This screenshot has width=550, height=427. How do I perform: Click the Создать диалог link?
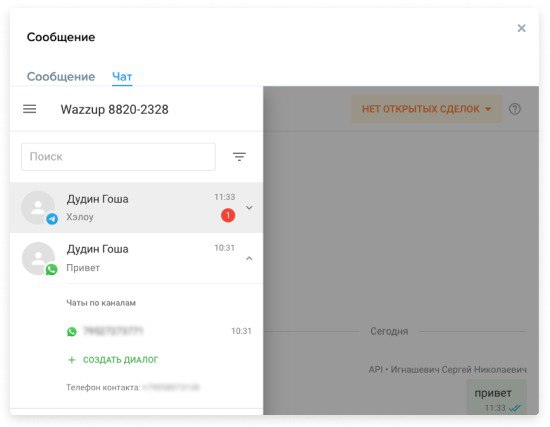(120, 360)
